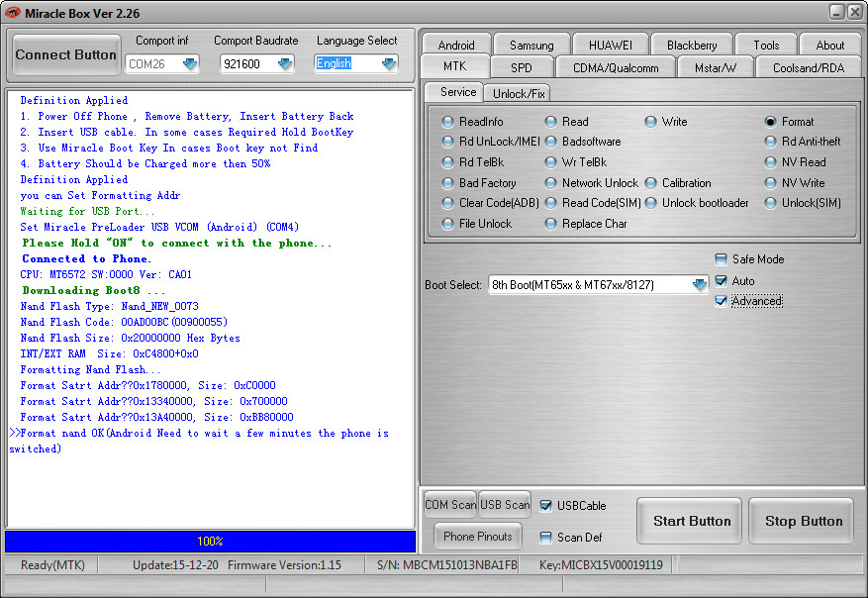Image resolution: width=868 pixels, height=598 pixels.
Task: Click the S/N status bar entry
Action: pyautogui.click(x=446, y=564)
